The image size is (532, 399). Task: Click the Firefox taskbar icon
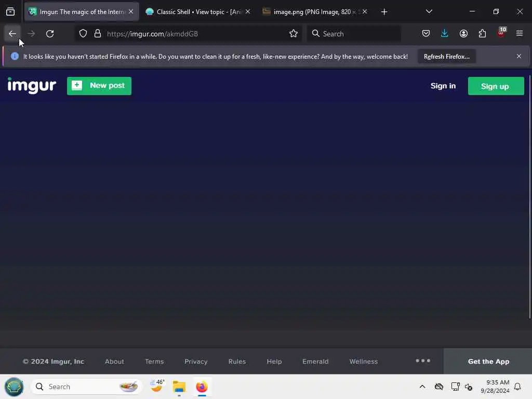[202, 387]
